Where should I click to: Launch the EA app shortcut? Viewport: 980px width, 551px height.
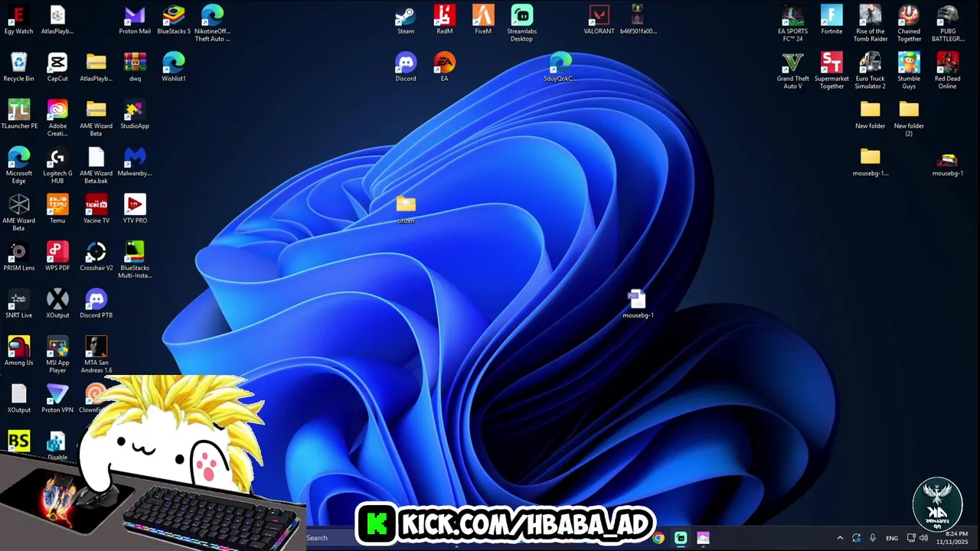point(444,67)
